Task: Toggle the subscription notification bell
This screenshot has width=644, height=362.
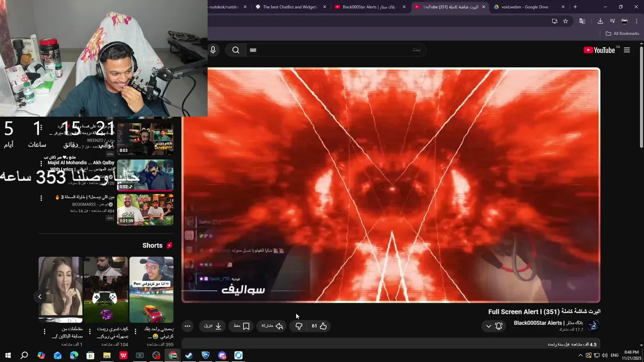Action: pyautogui.click(x=499, y=326)
